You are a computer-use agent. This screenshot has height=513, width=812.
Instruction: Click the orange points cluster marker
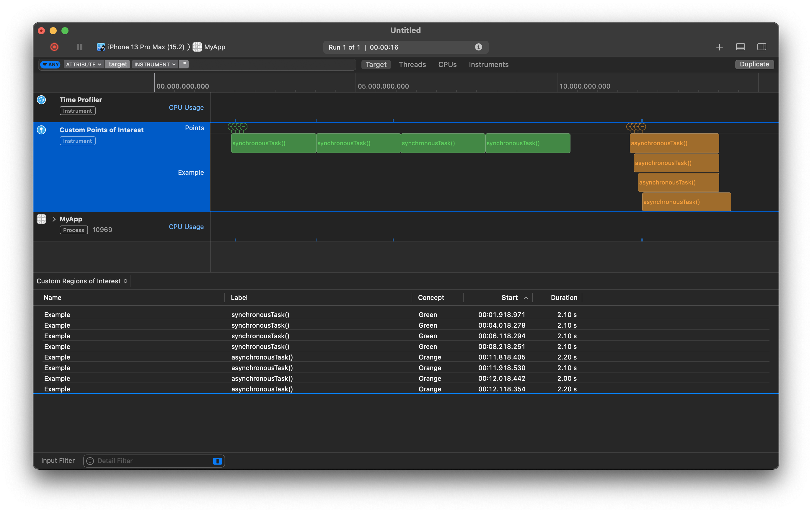click(636, 127)
